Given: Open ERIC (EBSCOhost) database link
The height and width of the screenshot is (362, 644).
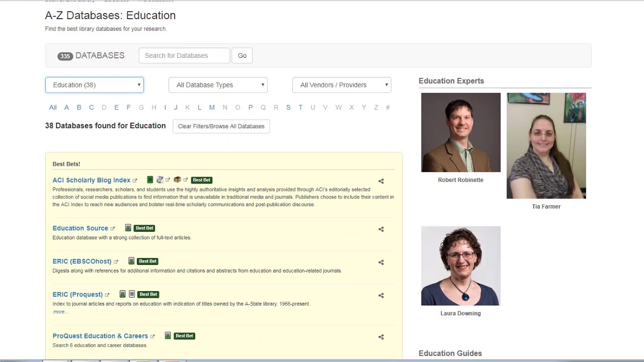Looking at the screenshot, I should coord(82,261).
